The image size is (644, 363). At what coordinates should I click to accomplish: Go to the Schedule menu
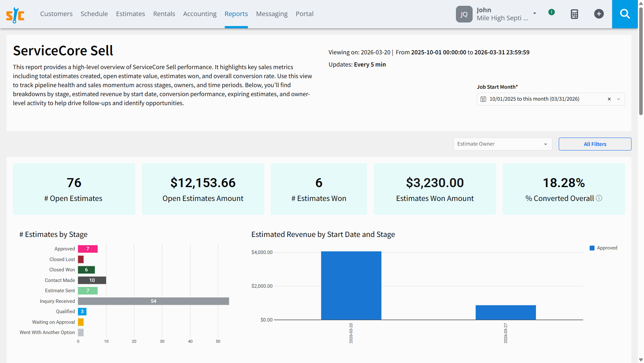(94, 14)
